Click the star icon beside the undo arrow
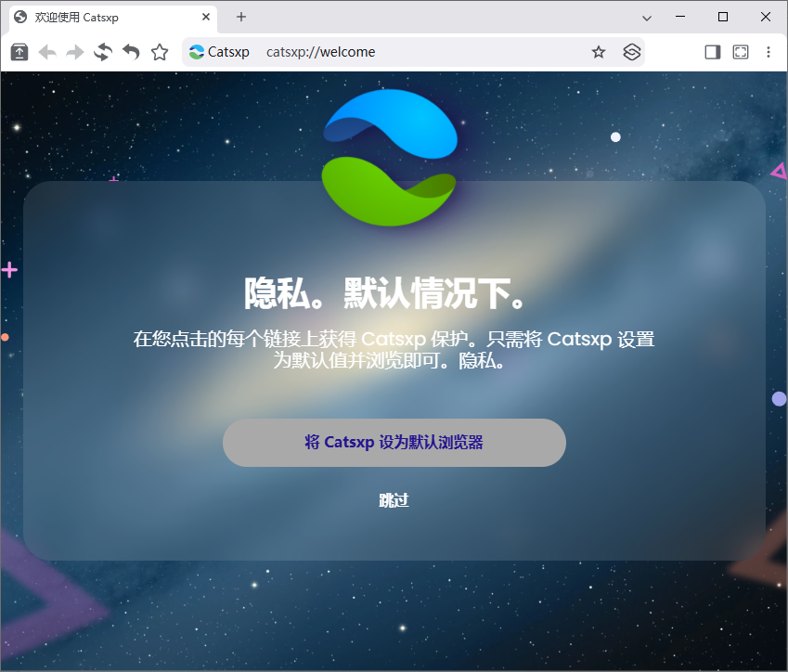Viewport: 788px width, 672px height. pos(160,52)
